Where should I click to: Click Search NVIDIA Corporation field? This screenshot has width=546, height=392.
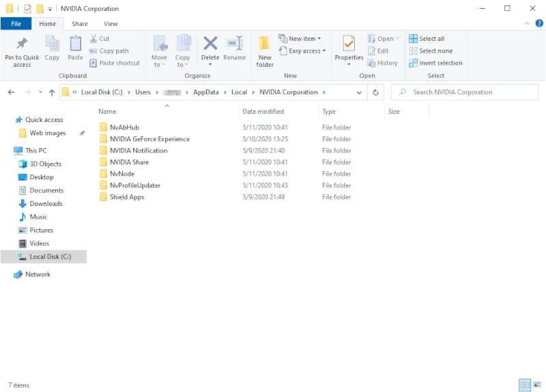pos(465,92)
